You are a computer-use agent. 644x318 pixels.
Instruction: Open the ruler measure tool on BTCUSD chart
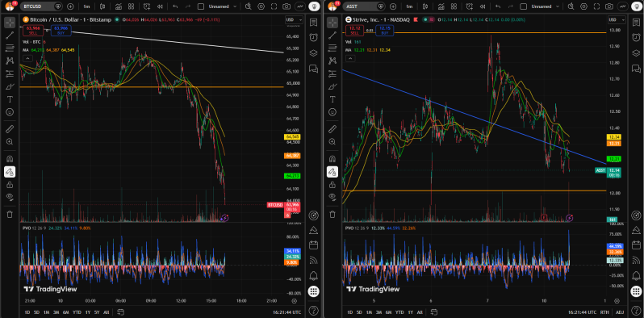10,129
